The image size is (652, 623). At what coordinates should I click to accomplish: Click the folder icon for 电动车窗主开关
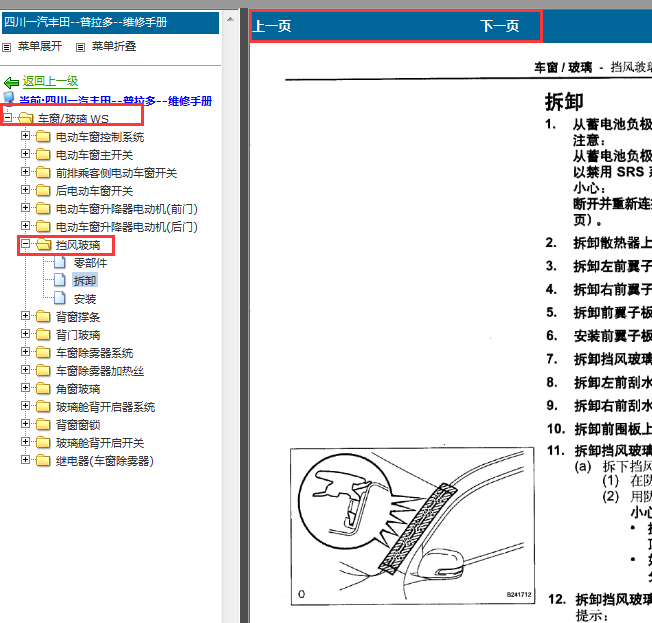click(x=43, y=155)
